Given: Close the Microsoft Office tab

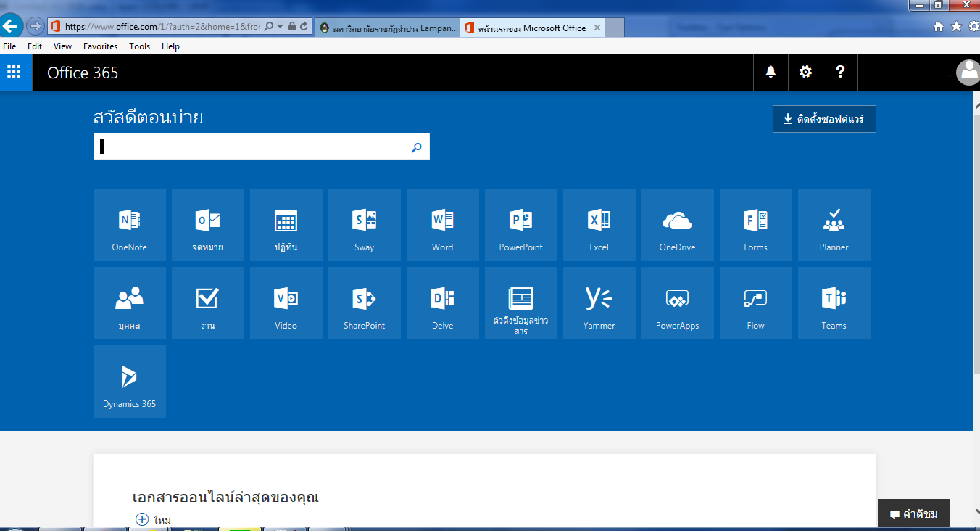Looking at the screenshot, I should pos(597,28).
